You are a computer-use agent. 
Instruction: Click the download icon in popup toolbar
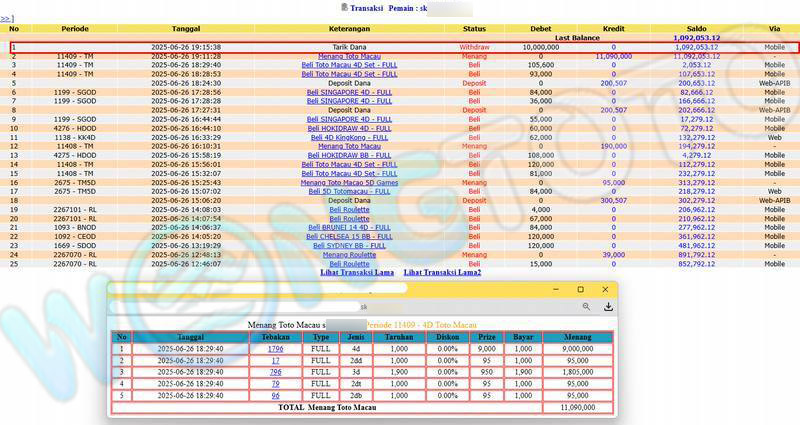[607, 307]
